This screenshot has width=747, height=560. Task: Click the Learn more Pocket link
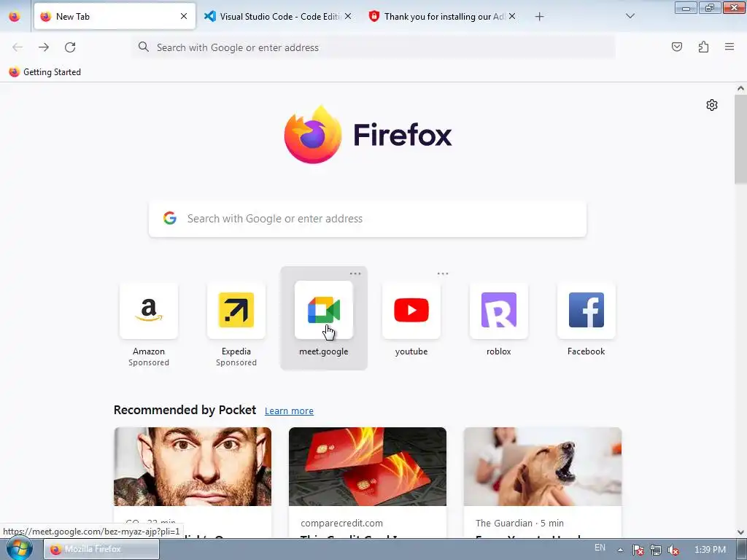(x=289, y=411)
